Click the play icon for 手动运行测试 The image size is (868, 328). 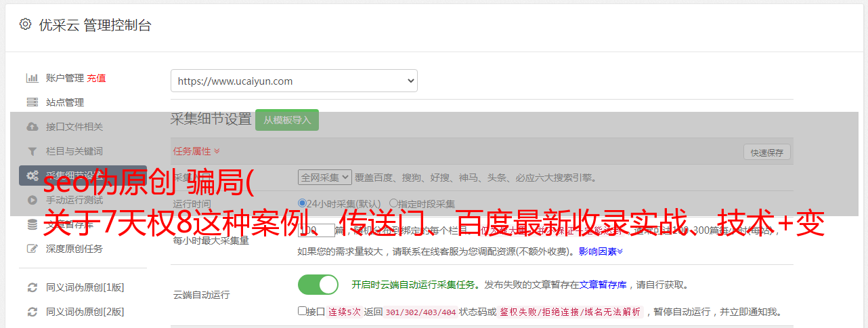tap(32, 200)
